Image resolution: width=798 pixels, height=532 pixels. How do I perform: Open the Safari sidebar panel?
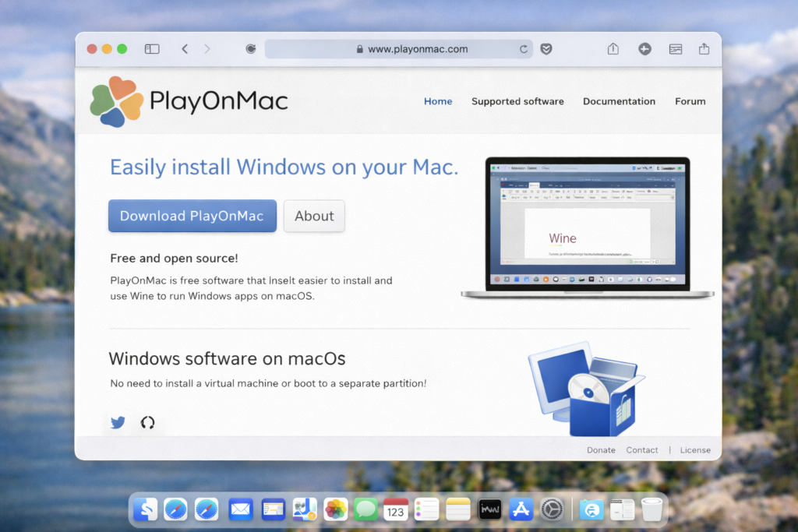click(152, 48)
